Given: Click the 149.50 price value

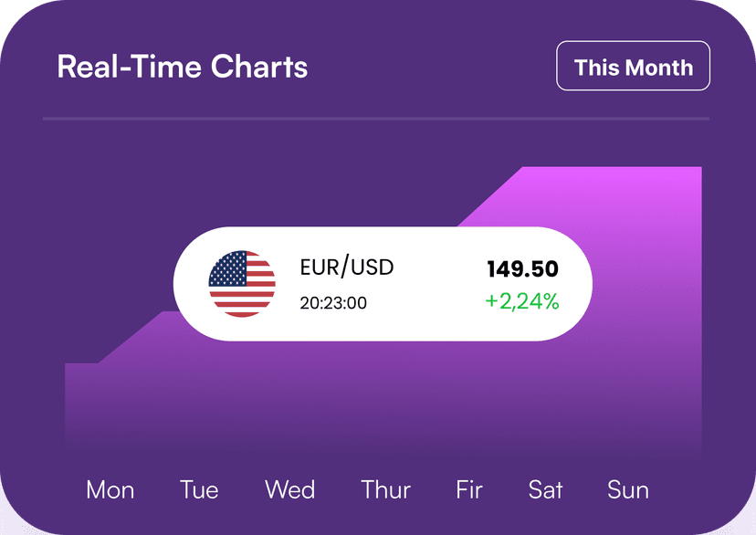Looking at the screenshot, I should click(522, 269).
